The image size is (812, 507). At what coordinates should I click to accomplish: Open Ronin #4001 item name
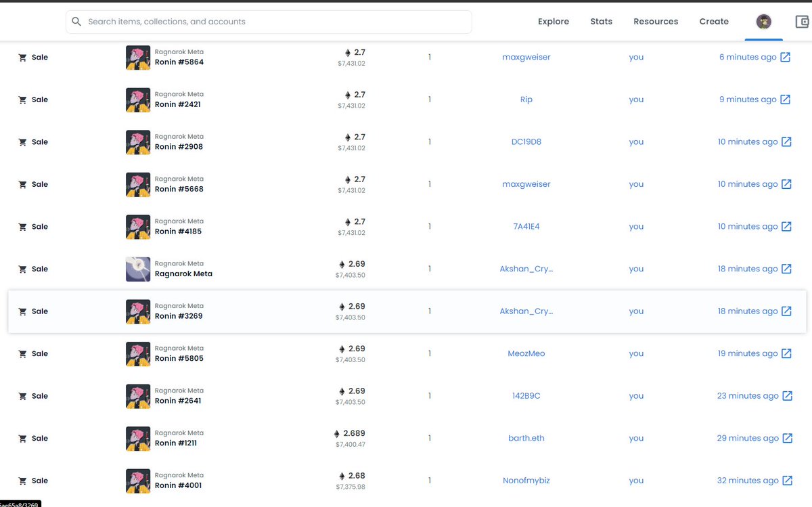pyautogui.click(x=179, y=485)
